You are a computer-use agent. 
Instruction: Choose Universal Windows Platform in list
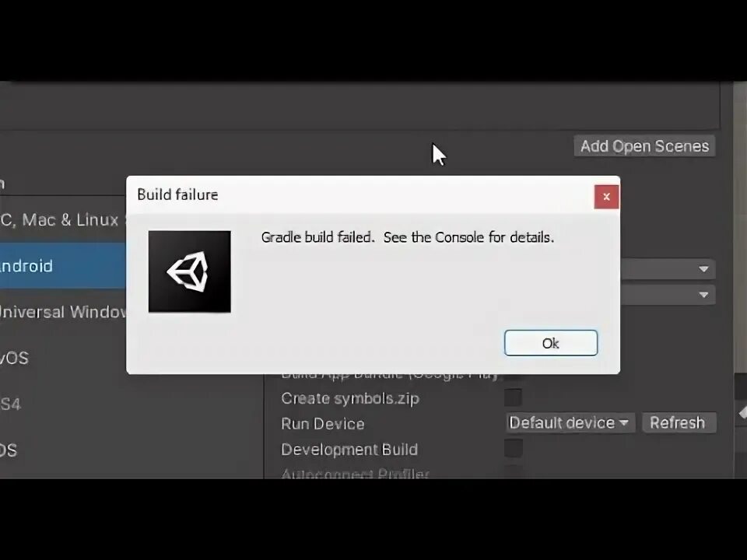click(x=63, y=311)
